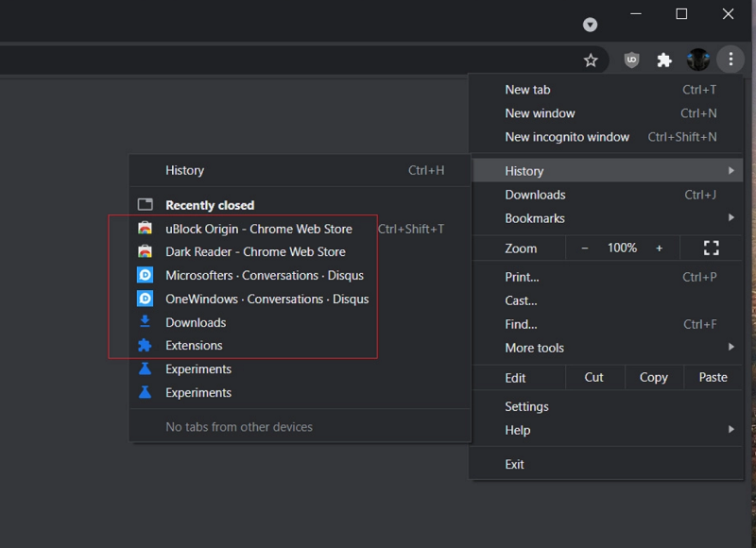Reopen 'uBlock Origin - Chrome Web Store' tab
This screenshot has width=756, height=548.
(x=300, y=229)
